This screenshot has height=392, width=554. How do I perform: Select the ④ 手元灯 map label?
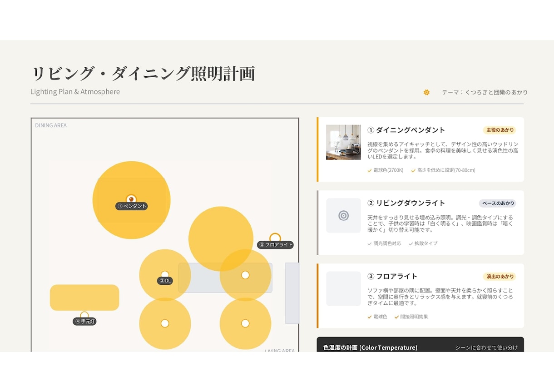tap(84, 322)
